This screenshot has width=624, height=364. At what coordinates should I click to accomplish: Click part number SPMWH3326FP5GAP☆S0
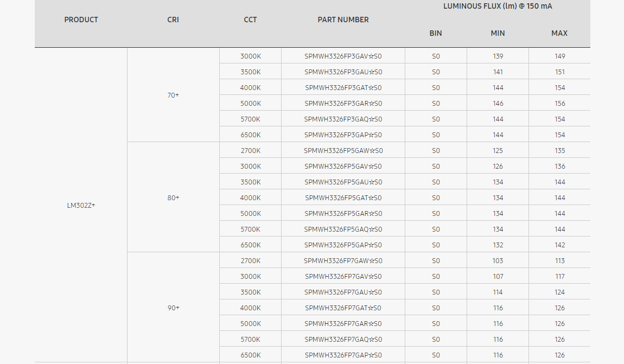click(343, 245)
